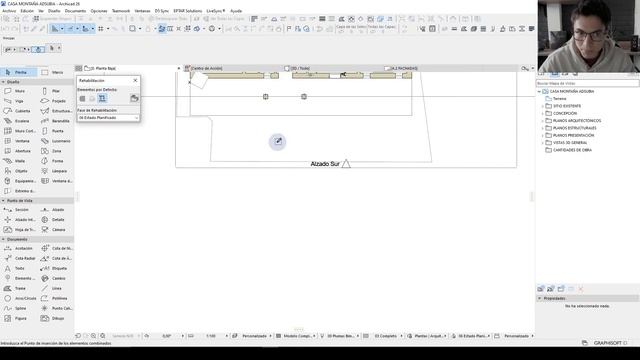The image size is (640, 360).
Task: Collapse the Punto de Vista section
Action: click(3, 201)
